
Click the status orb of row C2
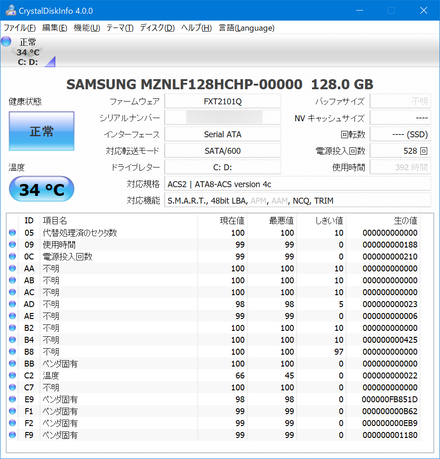pyautogui.click(x=12, y=375)
